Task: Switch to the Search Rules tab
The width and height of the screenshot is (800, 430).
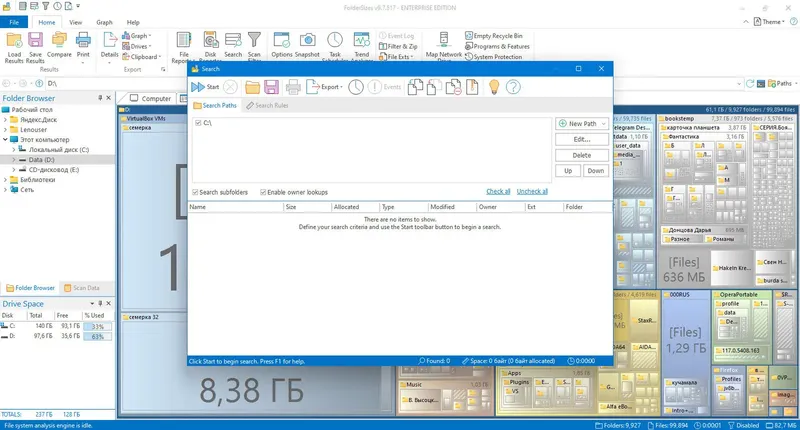Action: 267,106
